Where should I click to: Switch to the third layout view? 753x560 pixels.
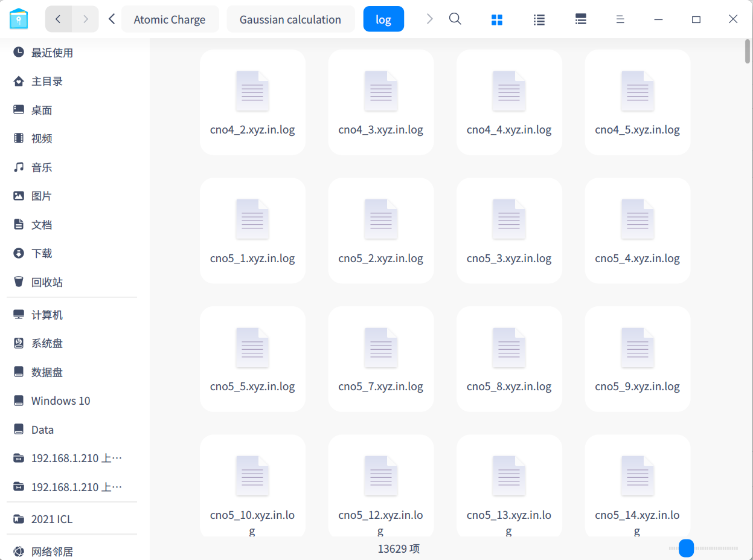click(x=581, y=20)
